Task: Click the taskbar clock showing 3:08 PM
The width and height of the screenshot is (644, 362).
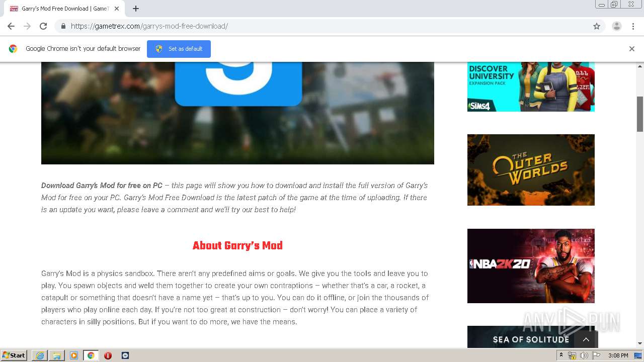Action: 618,355
